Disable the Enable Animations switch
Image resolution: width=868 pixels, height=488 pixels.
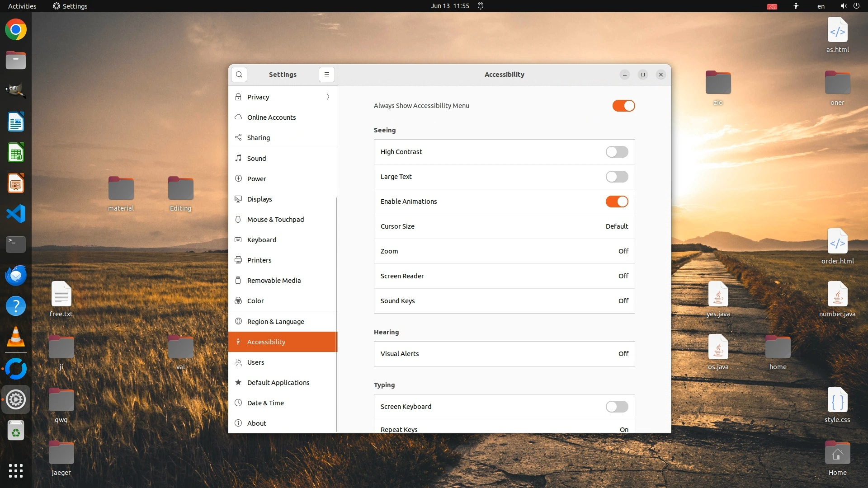pos(617,202)
